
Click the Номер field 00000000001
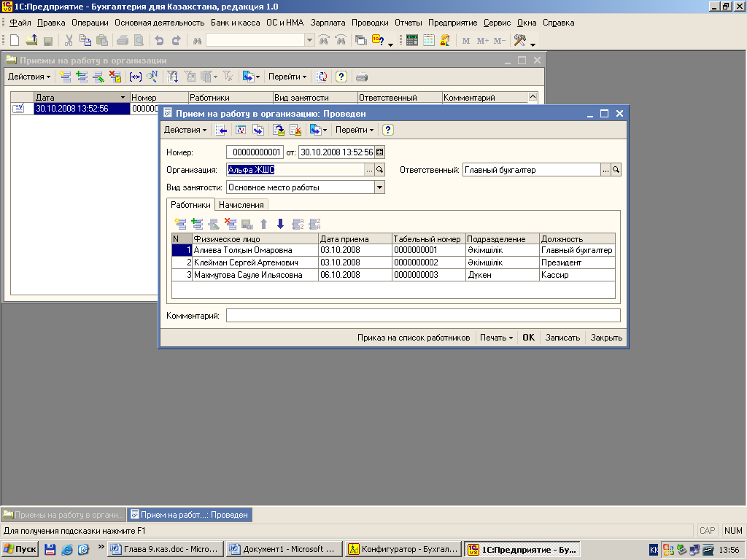tap(255, 152)
